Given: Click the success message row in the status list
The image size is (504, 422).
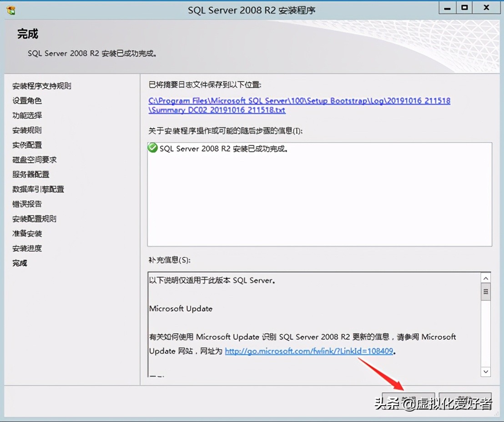Looking at the screenshot, I should click(x=319, y=149).
